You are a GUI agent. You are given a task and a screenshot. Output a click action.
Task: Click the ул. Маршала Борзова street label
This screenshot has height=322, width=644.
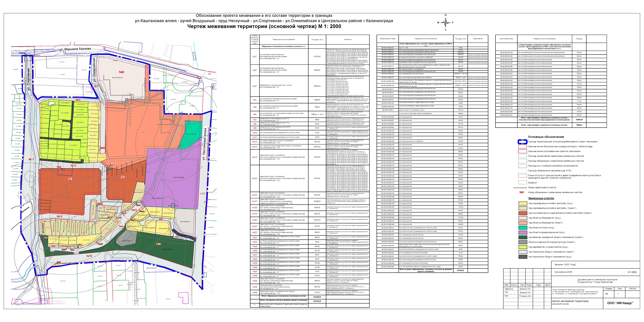[x=75, y=49]
